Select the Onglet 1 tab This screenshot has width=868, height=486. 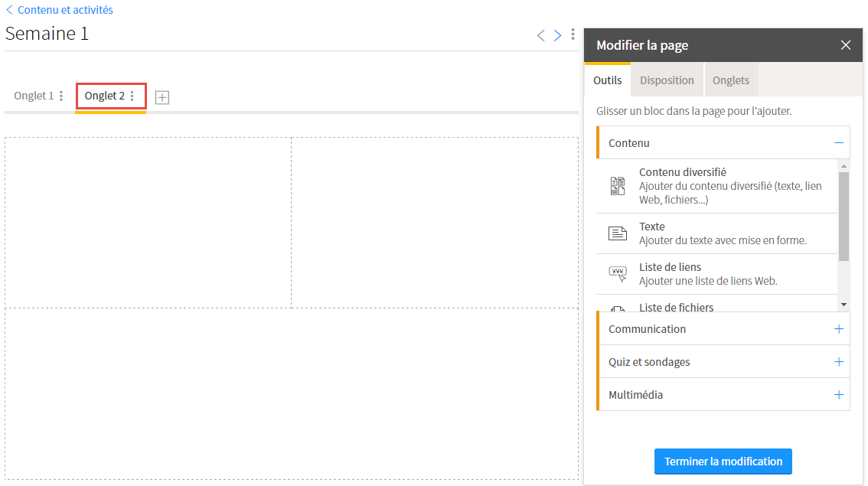click(x=34, y=96)
